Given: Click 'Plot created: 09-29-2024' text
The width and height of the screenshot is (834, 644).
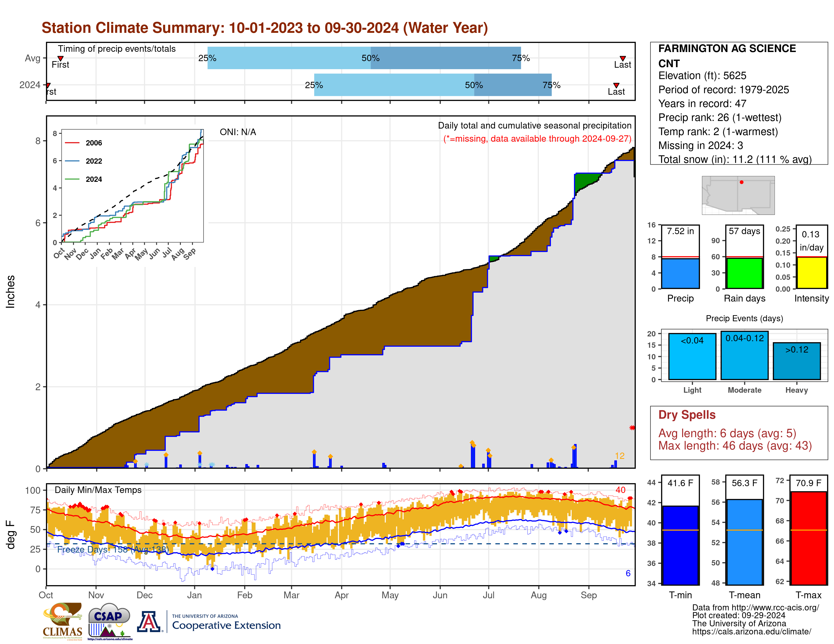Looking at the screenshot, I should [738, 615].
